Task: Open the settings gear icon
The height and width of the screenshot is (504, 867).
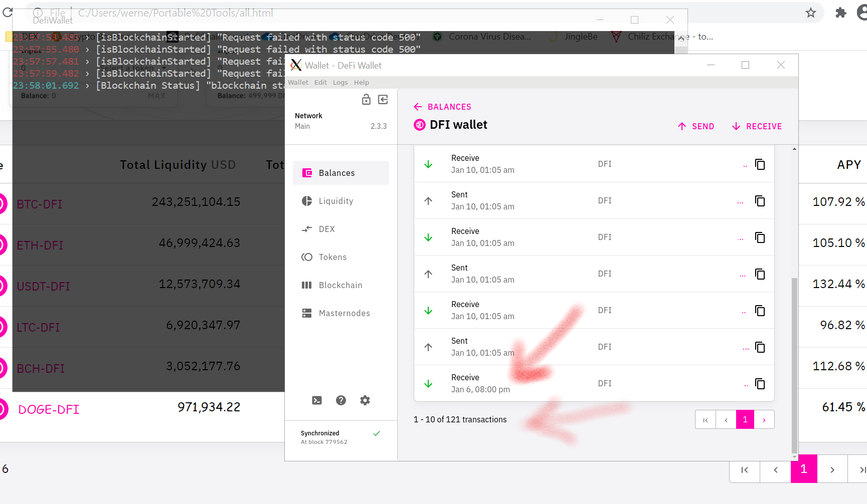Action: click(365, 400)
